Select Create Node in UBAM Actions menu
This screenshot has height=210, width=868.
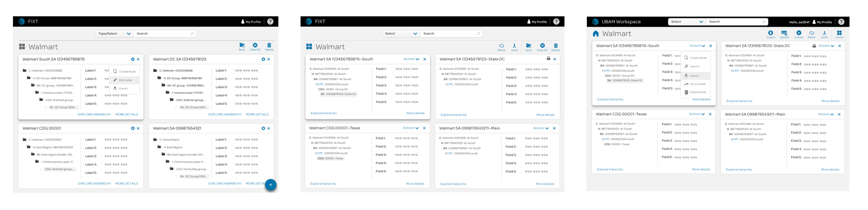click(x=695, y=58)
